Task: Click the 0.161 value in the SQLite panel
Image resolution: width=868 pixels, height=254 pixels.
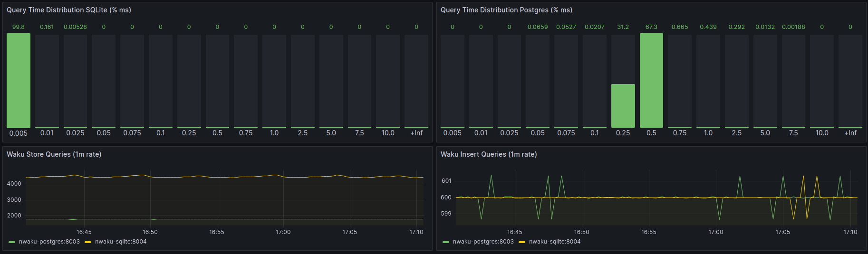Action: pos(47,27)
